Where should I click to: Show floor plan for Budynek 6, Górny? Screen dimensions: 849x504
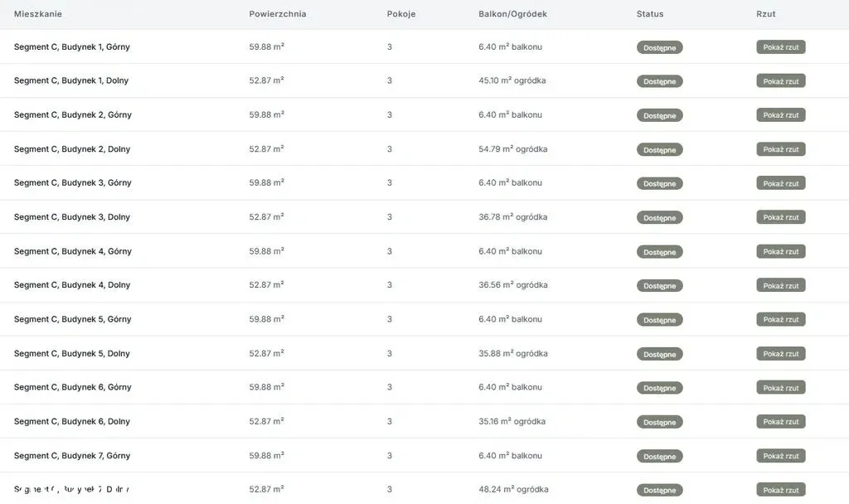click(780, 387)
